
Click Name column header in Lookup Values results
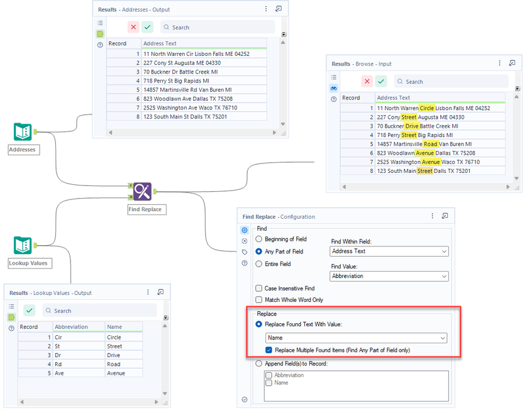[x=124, y=327]
